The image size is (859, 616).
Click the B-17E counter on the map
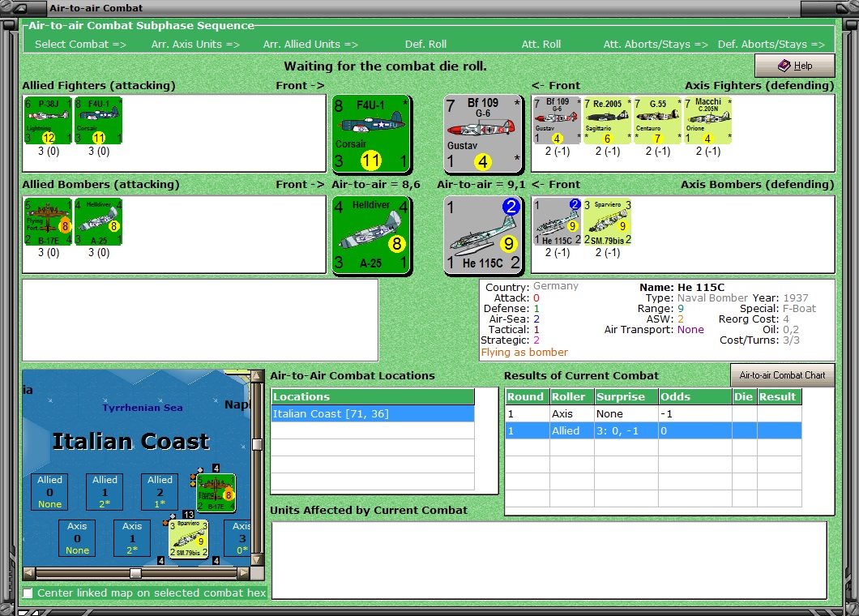click(x=216, y=494)
